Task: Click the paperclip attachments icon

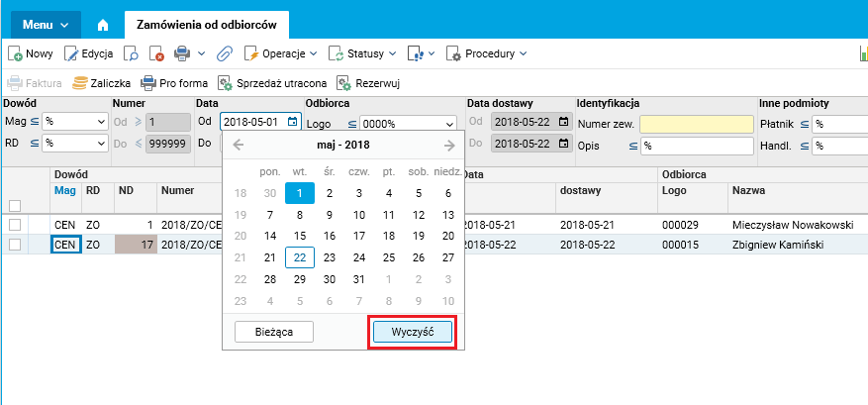Action: pos(225,53)
